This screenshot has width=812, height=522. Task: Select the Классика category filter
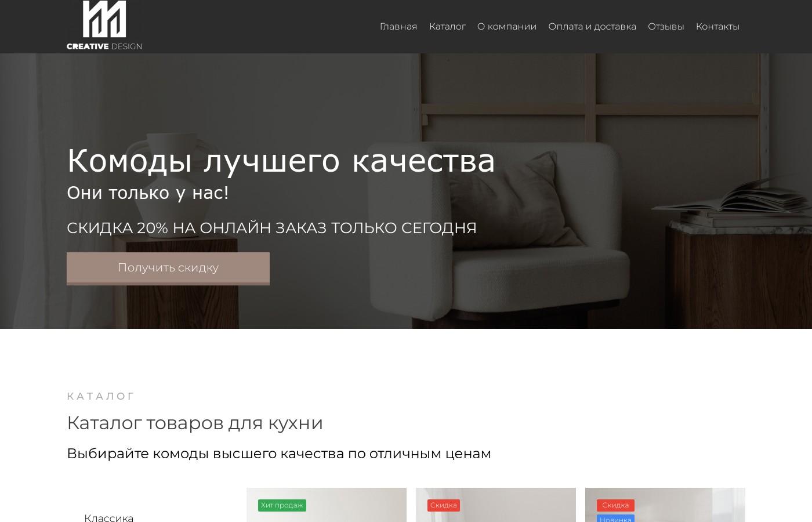[109, 518]
